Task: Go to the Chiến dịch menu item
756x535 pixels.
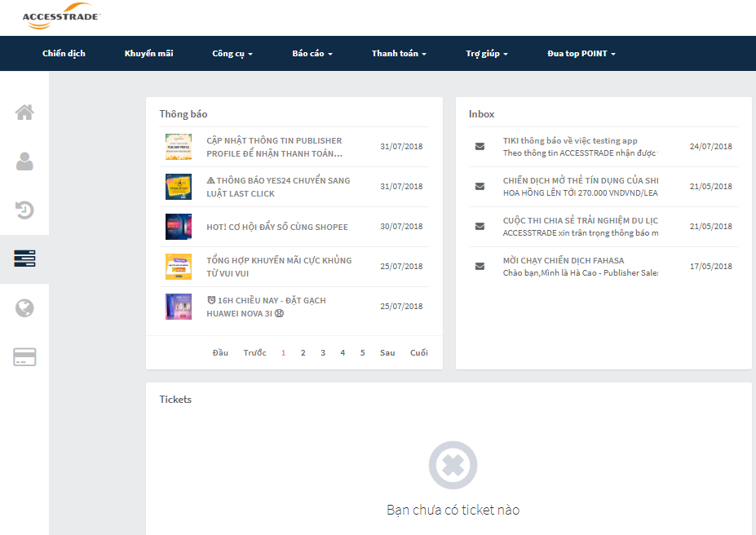Action: click(64, 54)
